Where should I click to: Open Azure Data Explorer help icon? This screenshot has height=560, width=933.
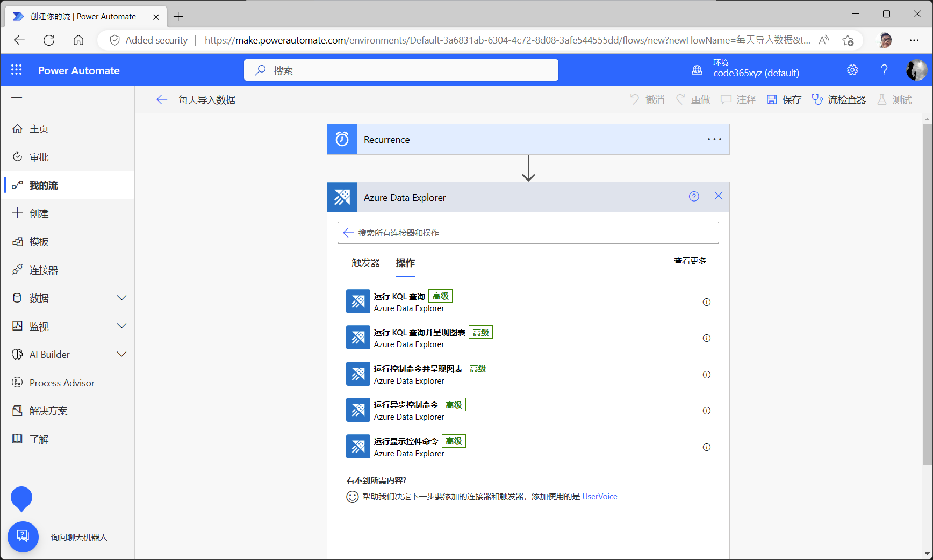[x=694, y=197]
